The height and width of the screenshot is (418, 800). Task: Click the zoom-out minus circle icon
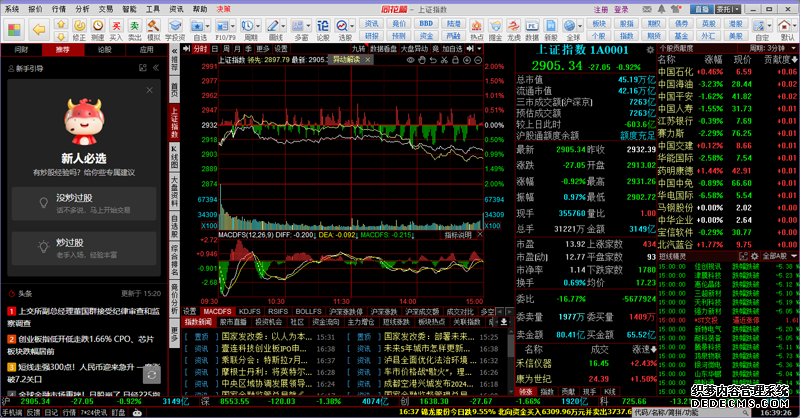tap(478, 60)
